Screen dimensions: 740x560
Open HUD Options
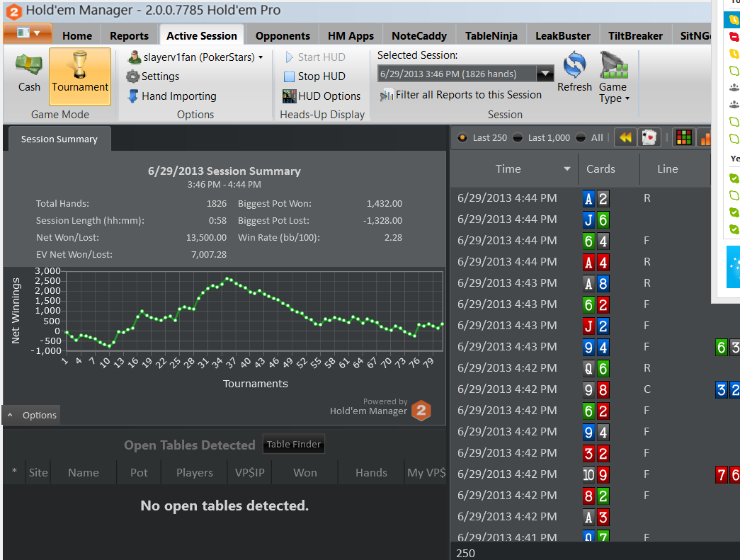coord(321,96)
